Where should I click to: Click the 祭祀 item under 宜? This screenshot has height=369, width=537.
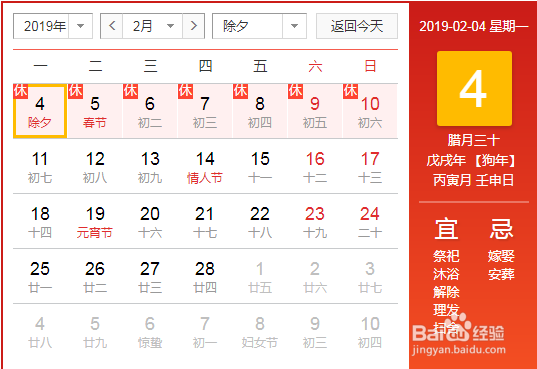(446, 256)
